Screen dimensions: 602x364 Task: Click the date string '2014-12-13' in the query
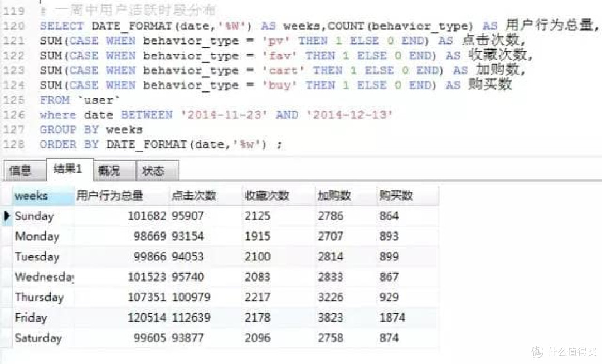(349, 115)
